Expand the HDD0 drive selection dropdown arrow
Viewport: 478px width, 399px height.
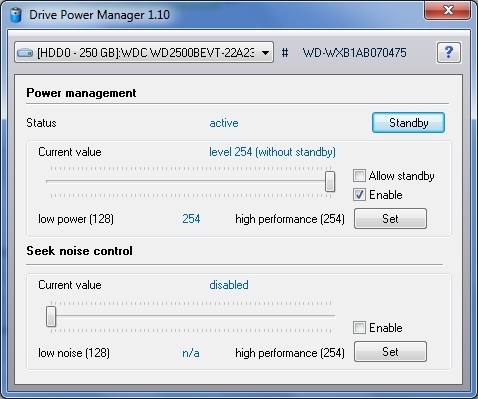(x=265, y=53)
